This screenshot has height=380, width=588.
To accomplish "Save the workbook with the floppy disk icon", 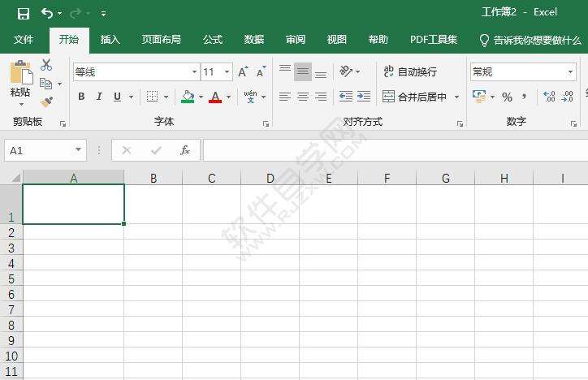I will (x=24, y=14).
